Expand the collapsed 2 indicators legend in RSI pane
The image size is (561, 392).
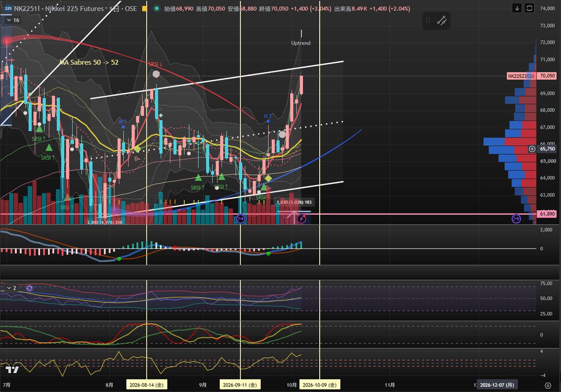[11, 288]
